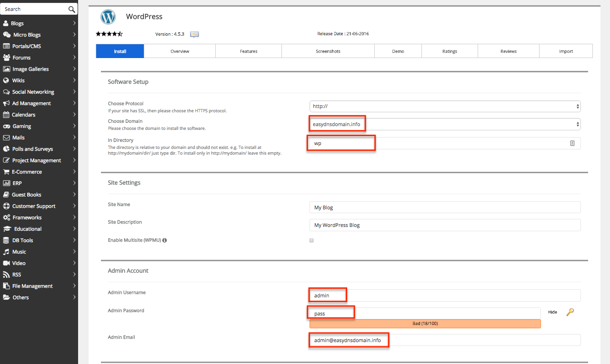The image size is (610, 364).
Task: Click the In Directory input field
Action: click(445, 143)
